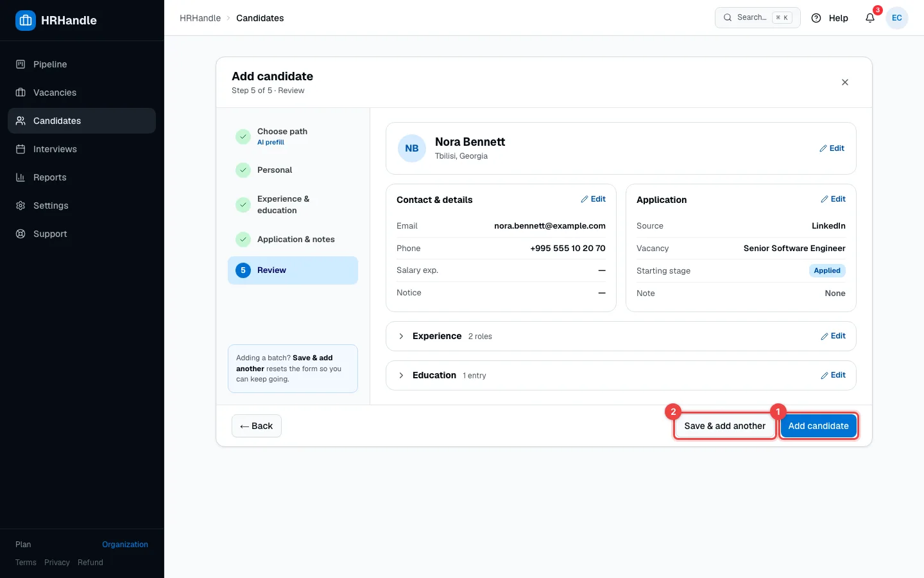Go to Application & notes step

293,240
